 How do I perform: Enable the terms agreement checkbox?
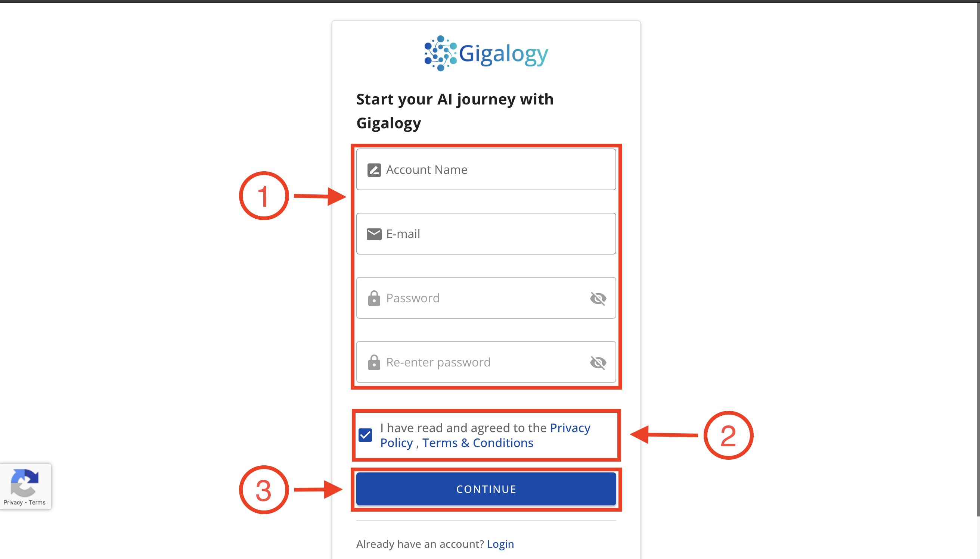366,435
